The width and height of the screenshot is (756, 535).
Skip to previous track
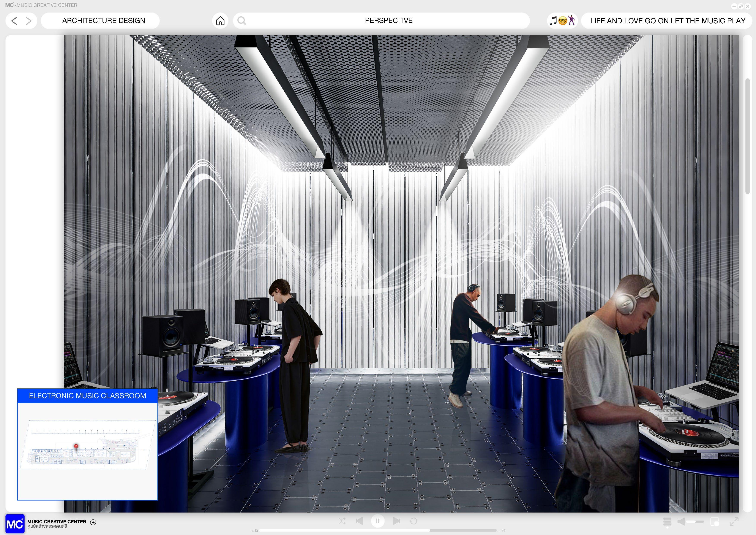point(359,521)
